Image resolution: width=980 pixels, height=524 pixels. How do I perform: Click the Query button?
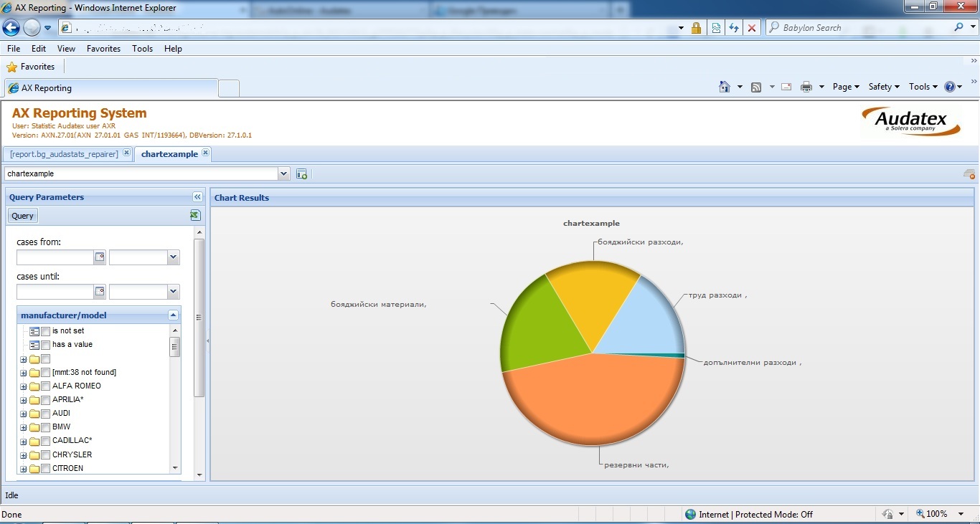(22, 216)
